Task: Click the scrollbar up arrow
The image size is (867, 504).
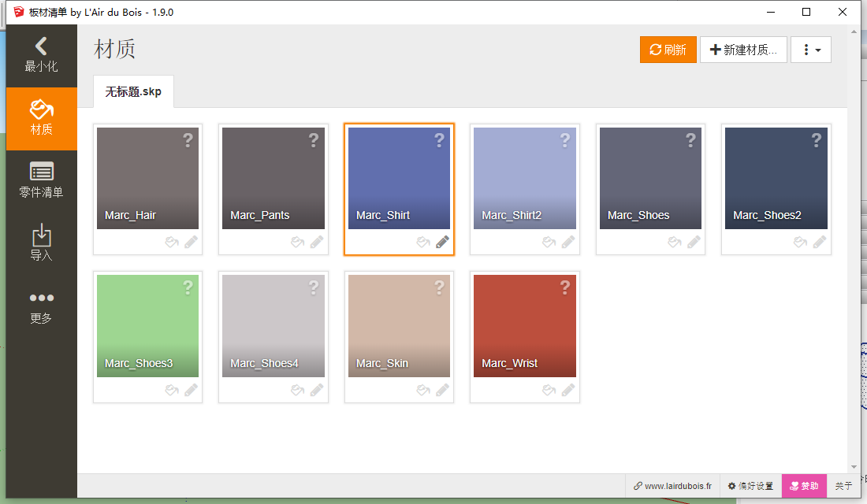Action: click(x=854, y=31)
